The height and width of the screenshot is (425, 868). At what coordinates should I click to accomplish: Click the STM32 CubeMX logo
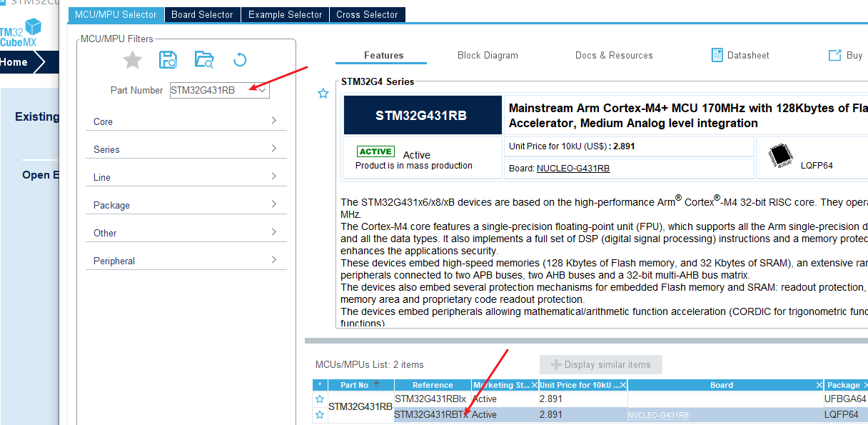pos(20,32)
